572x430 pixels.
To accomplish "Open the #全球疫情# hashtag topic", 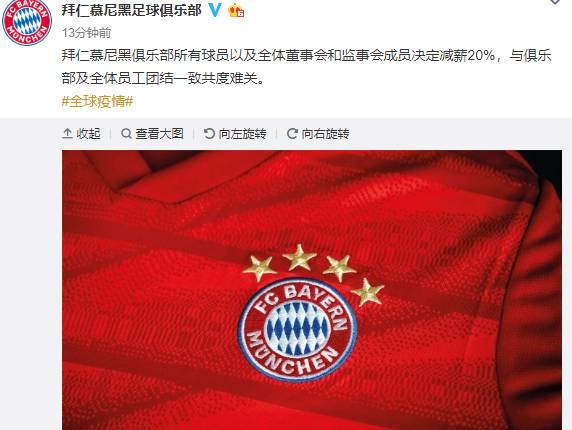I will (x=97, y=101).
